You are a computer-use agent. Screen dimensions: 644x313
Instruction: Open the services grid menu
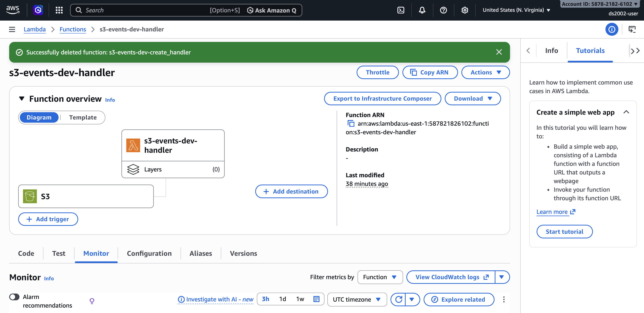tap(59, 10)
